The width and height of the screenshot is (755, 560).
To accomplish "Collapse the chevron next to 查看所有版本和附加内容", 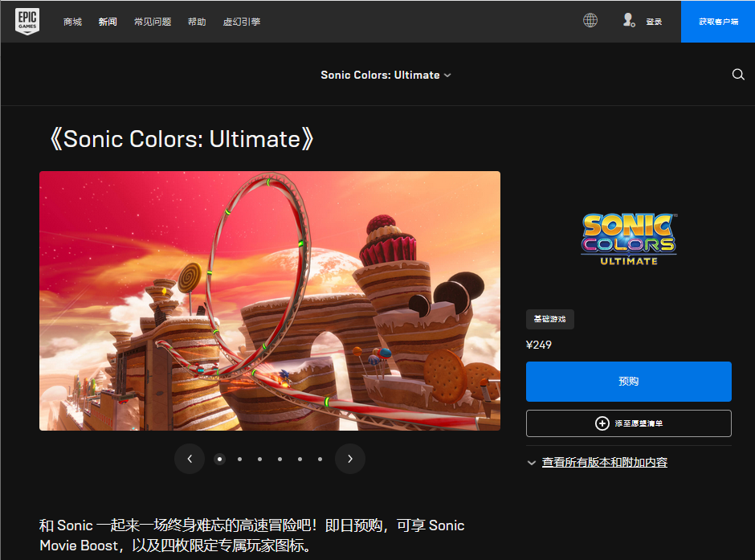I will 531,463.
